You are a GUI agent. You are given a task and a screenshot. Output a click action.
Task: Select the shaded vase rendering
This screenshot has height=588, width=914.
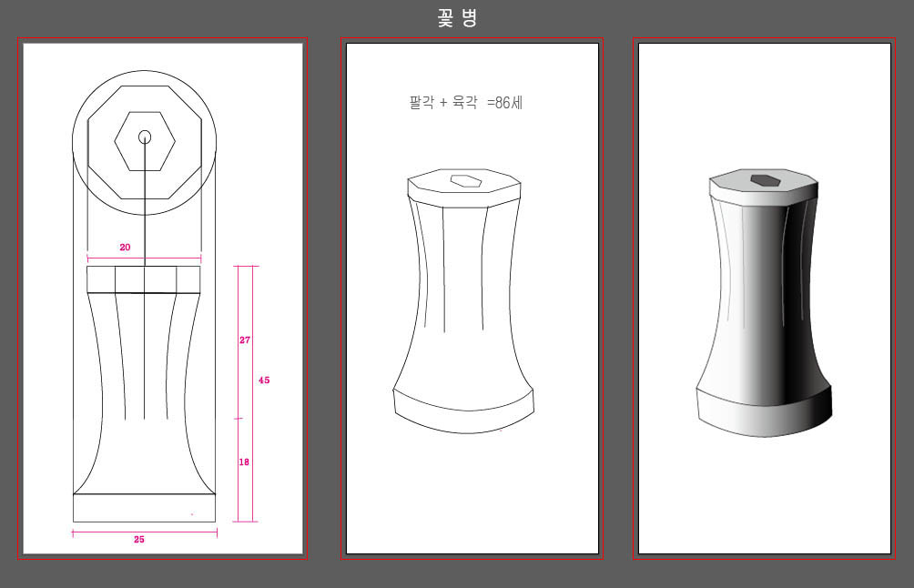click(764, 303)
